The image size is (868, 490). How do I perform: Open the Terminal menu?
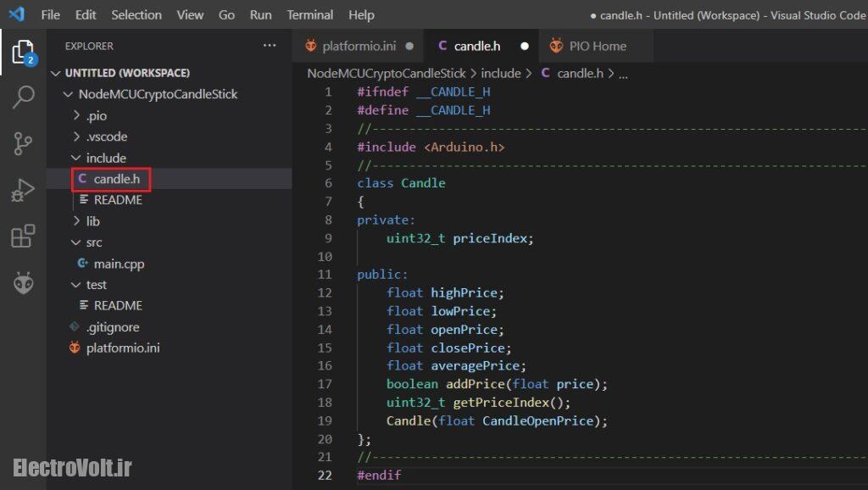[x=310, y=14]
